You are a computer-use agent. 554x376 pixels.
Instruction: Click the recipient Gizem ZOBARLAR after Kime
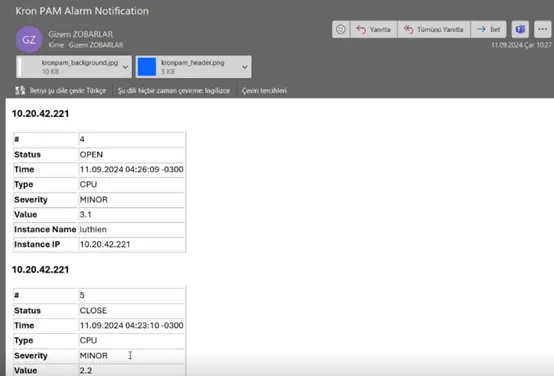point(96,45)
